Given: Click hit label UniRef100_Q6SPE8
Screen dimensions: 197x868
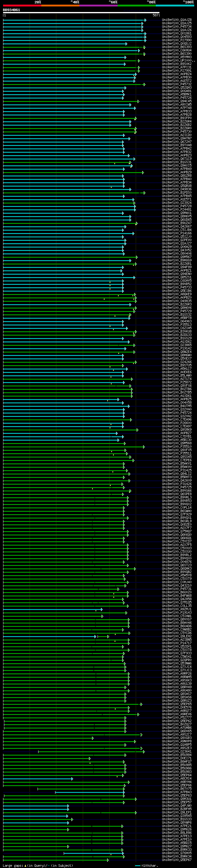Looking at the screenshot, I should [177, 494].
